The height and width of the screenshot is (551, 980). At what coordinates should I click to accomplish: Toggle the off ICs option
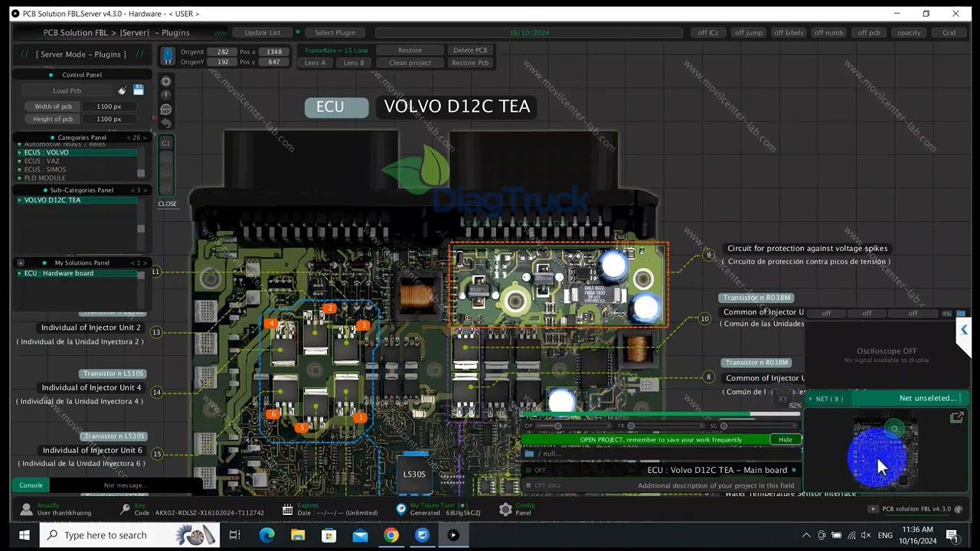tap(708, 33)
